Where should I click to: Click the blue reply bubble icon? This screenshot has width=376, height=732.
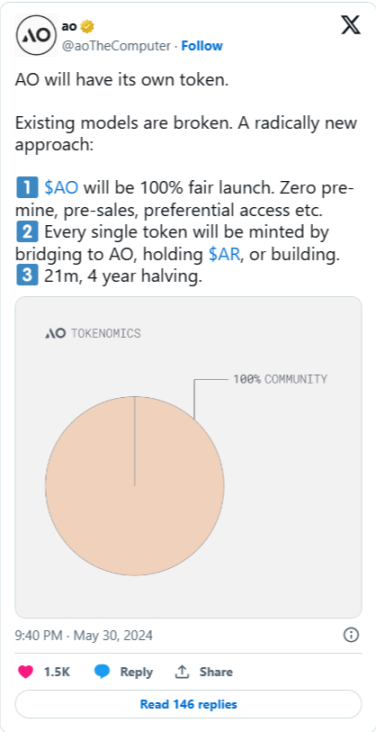coord(102,672)
